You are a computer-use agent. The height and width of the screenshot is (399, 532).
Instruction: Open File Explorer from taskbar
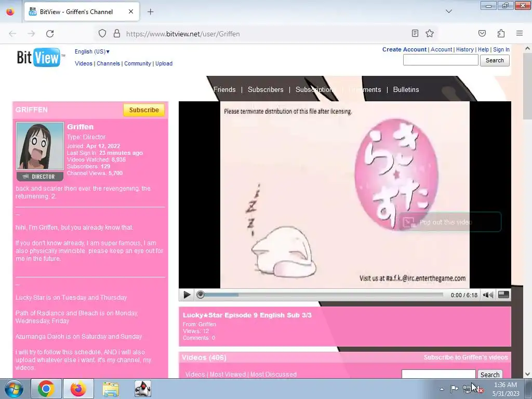(111, 389)
